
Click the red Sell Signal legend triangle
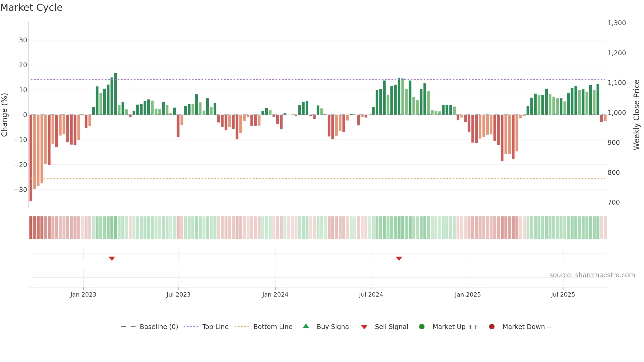(x=364, y=327)
